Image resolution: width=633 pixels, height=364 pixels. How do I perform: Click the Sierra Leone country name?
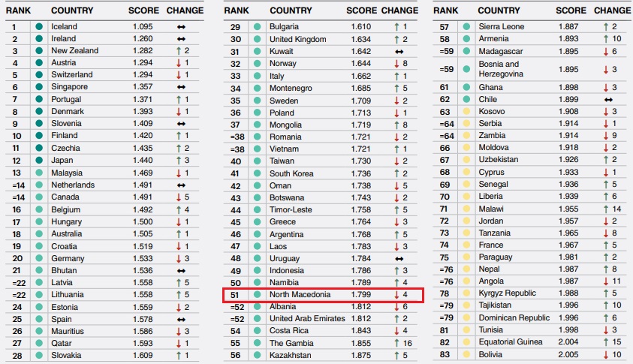point(502,26)
